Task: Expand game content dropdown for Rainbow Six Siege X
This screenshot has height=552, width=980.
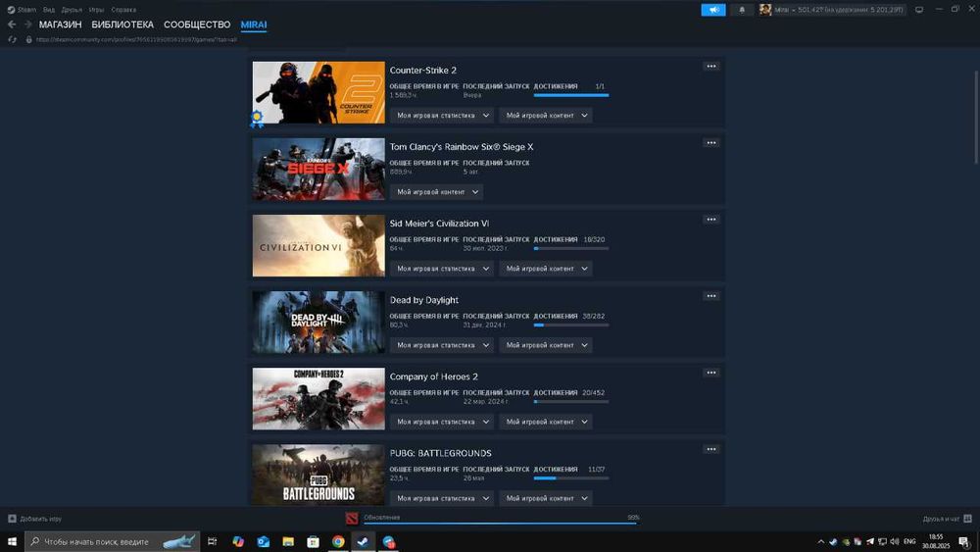Action: [x=436, y=192]
